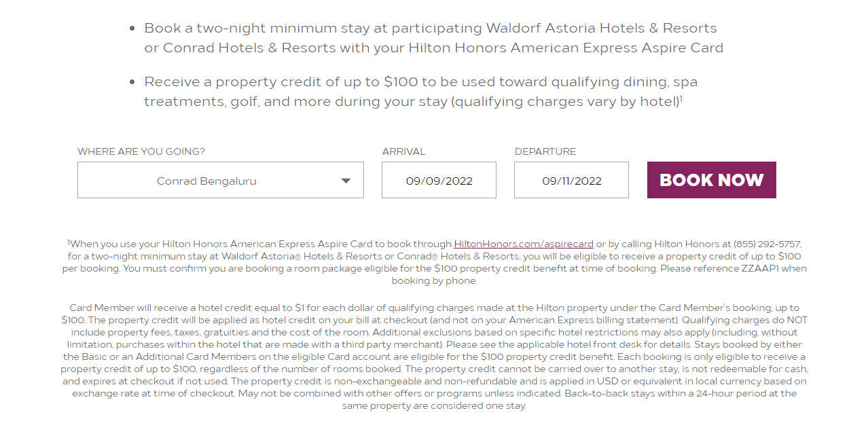Image resolution: width=868 pixels, height=440 pixels.
Task: Click the superscript footnote after vary by hotel
Action: click(x=681, y=98)
